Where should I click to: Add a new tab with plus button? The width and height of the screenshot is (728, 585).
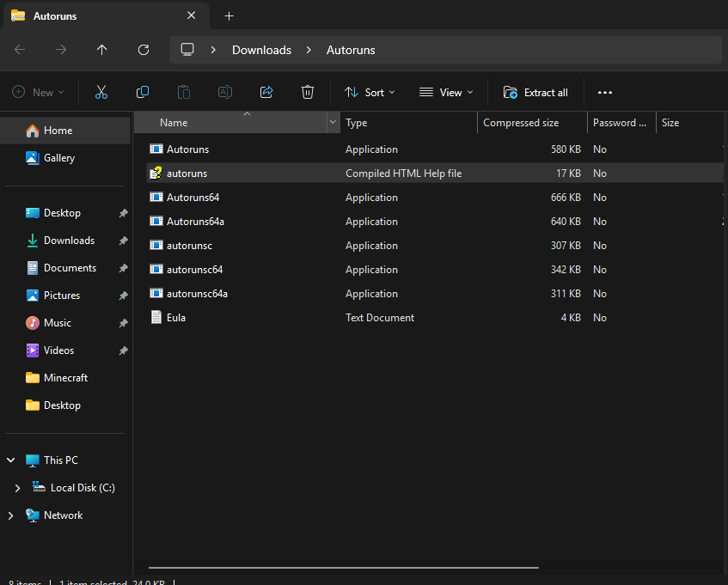229,15
